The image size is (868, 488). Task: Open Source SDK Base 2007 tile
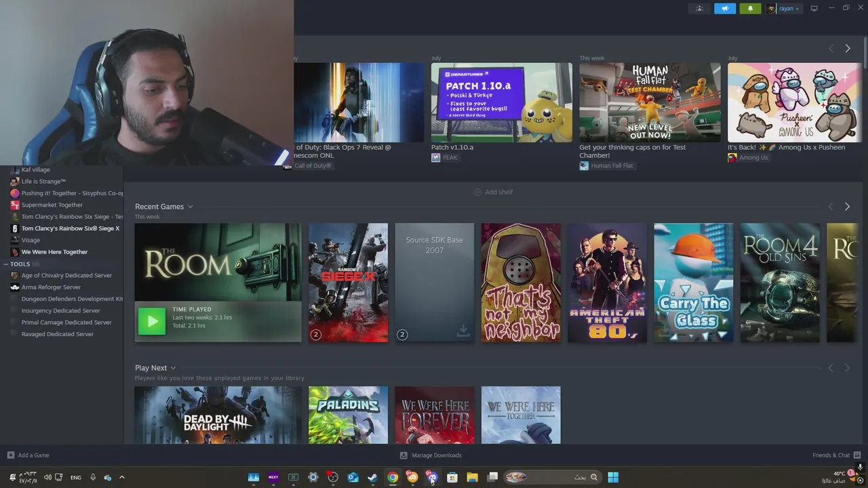point(435,283)
